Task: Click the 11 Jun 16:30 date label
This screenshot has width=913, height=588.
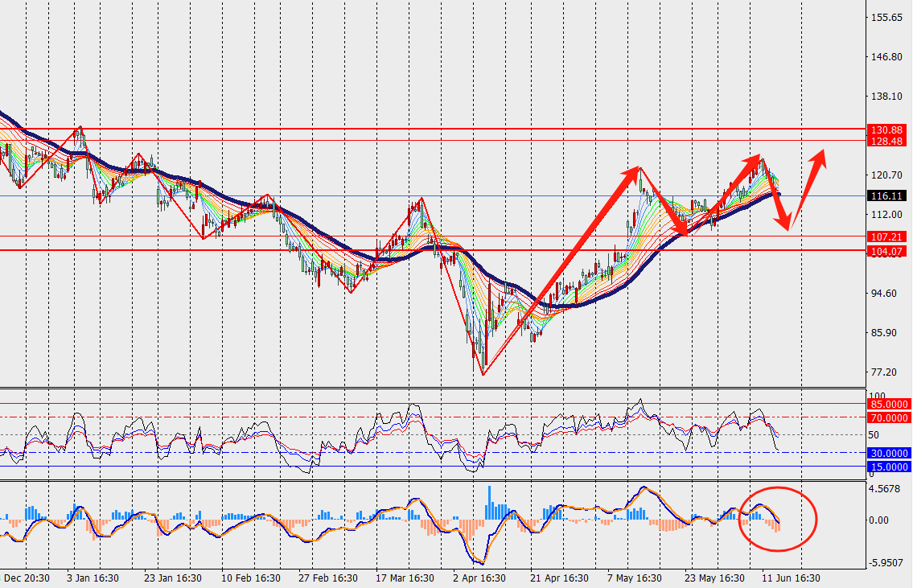Action: coord(791,578)
